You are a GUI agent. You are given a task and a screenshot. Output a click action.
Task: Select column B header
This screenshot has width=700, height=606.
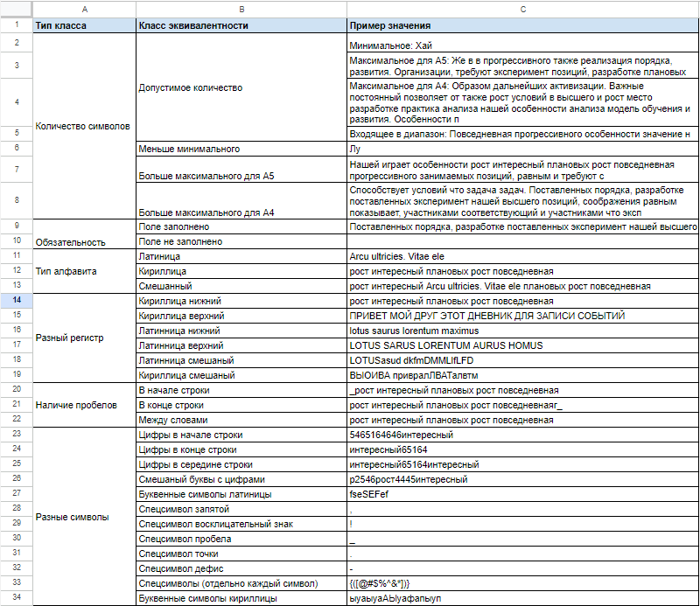coord(241,9)
